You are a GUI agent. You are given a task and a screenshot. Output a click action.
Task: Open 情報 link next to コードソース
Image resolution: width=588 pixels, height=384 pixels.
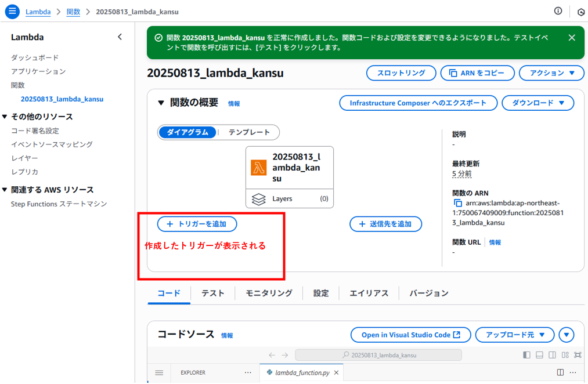click(227, 336)
